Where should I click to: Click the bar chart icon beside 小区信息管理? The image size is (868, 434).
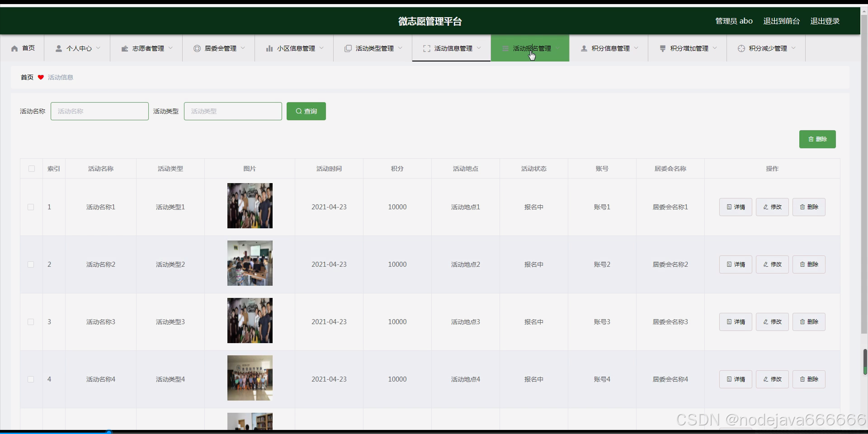tap(269, 48)
